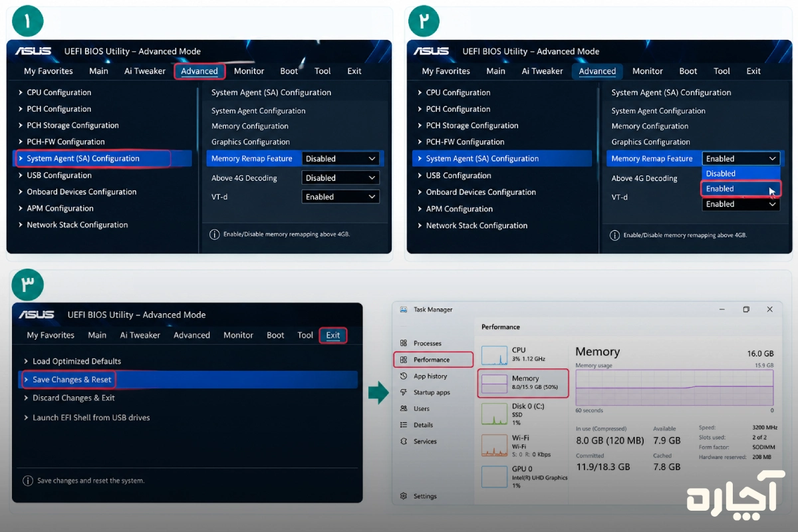Select Performance in Task Manager sidebar
This screenshot has height=532, width=798.
coord(434,360)
